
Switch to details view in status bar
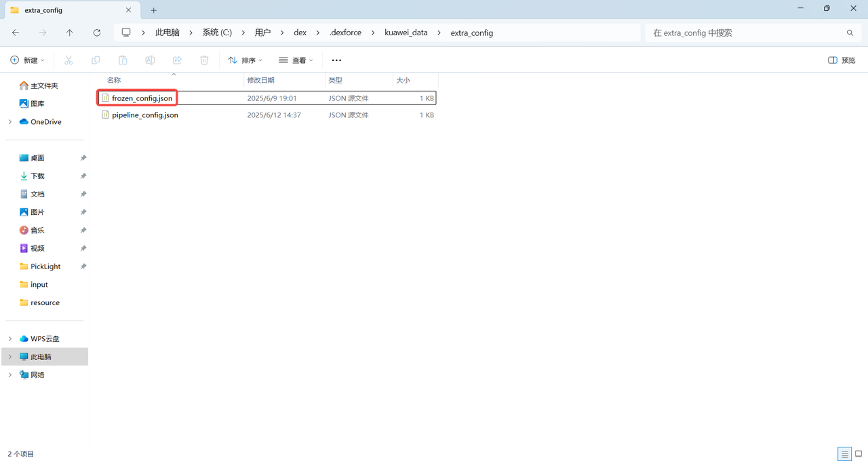(844, 454)
